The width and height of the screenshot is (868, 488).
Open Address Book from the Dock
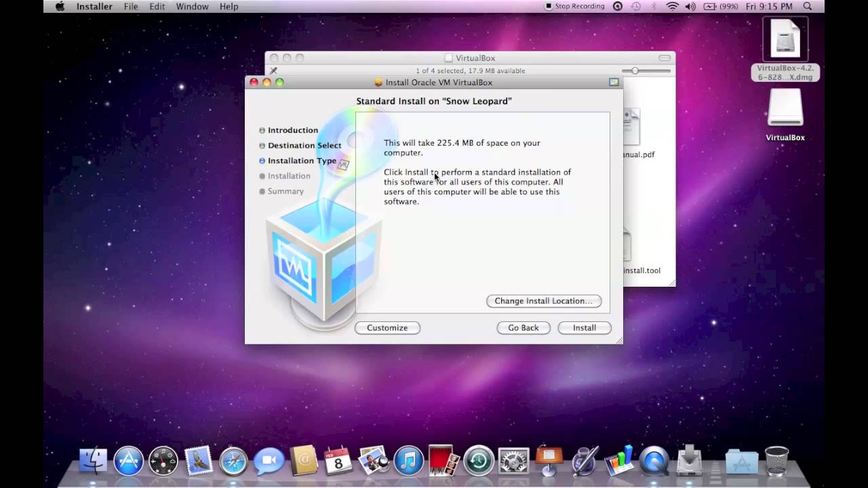click(304, 461)
